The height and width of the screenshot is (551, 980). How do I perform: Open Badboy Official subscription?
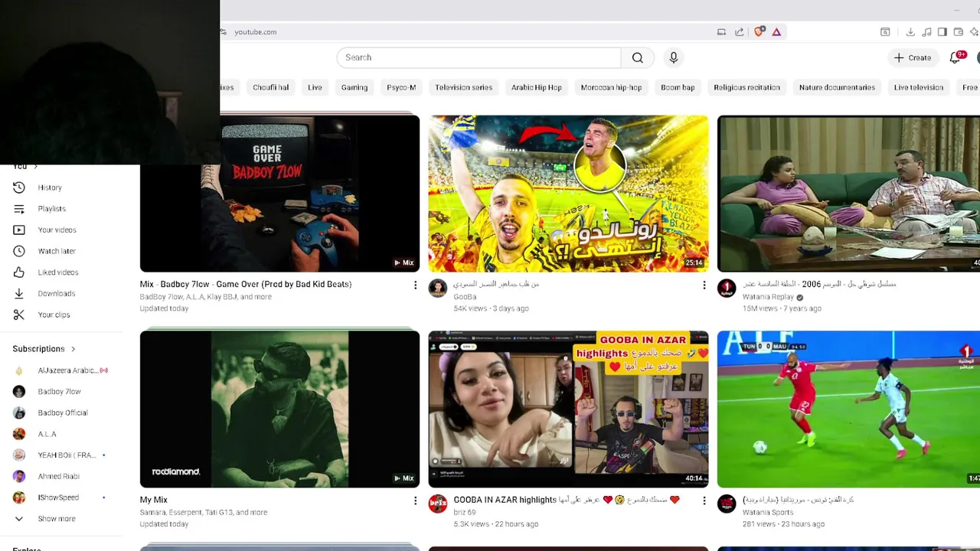[x=61, y=412]
